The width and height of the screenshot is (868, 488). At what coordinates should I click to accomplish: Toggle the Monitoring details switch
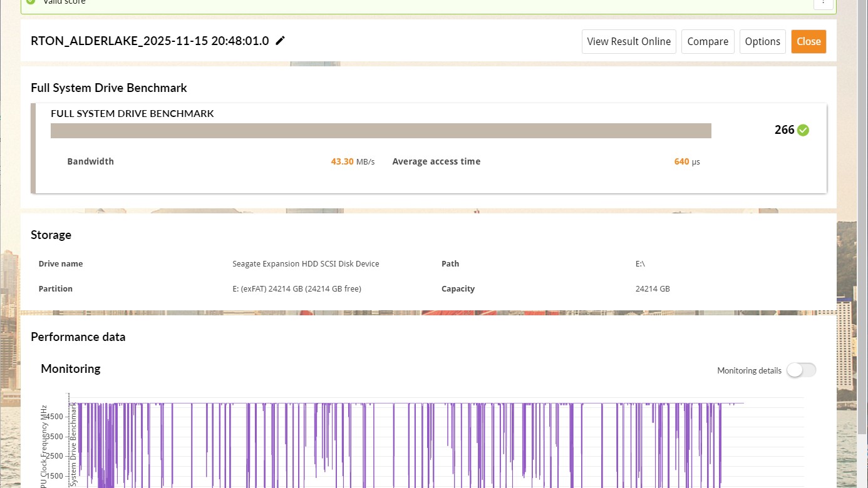pos(801,370)
